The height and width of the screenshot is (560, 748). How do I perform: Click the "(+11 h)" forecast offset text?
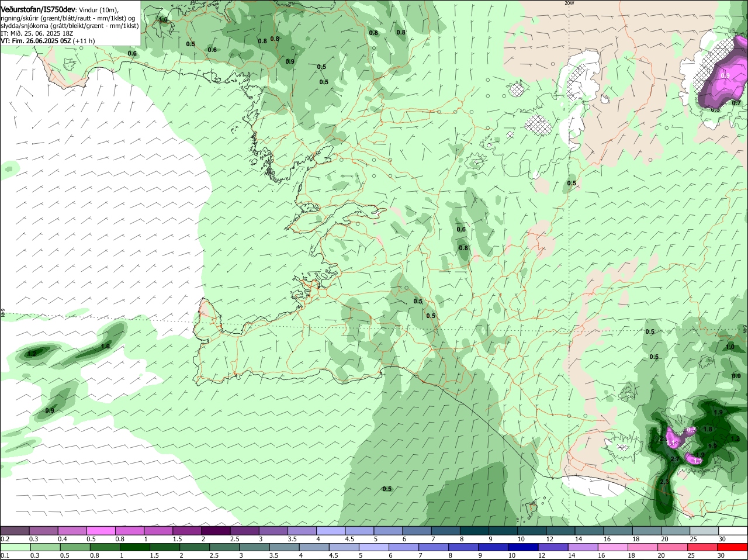(84, 41)
